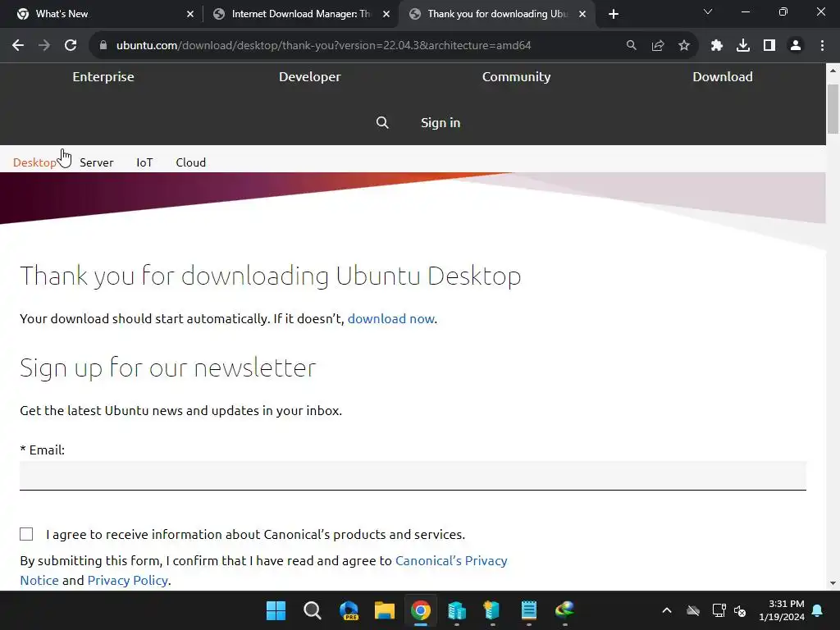Close the Internet Download Manager tab

click(x=386, y=14)
